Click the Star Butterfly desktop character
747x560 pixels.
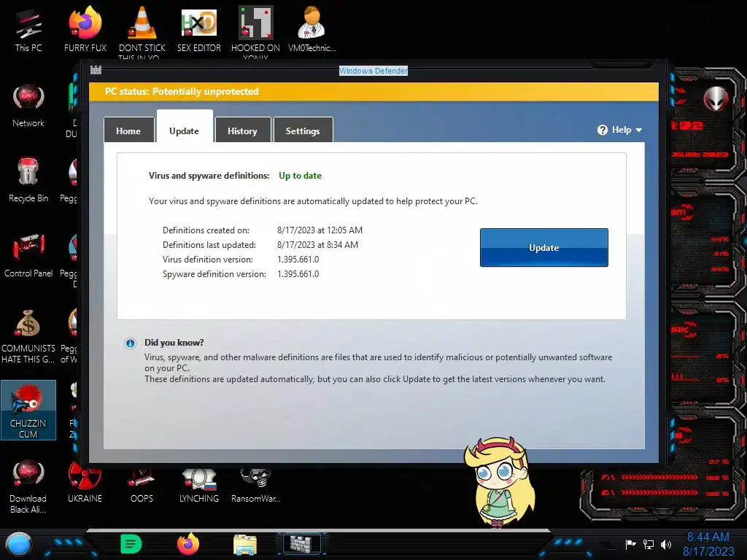499,482
